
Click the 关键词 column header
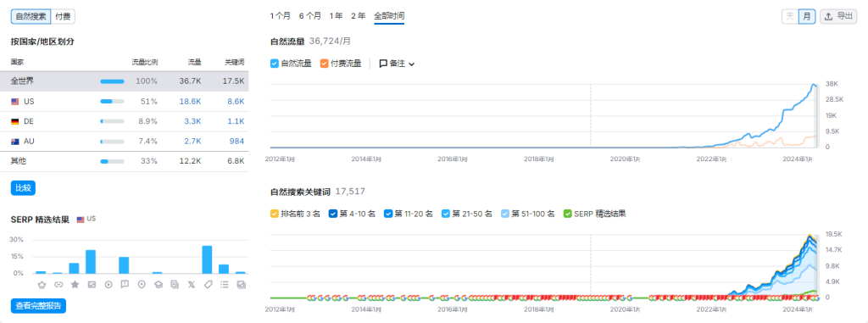[234, 62]
